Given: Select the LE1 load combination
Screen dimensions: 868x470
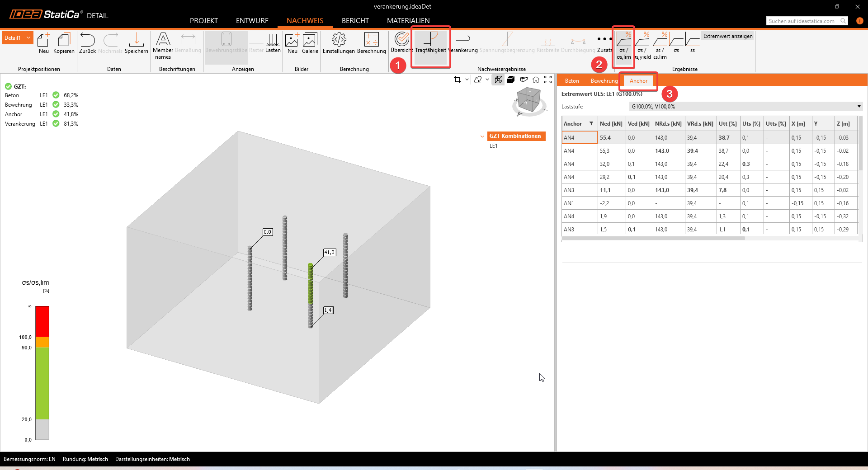Looking at the screenshot, I should [493, 146].
